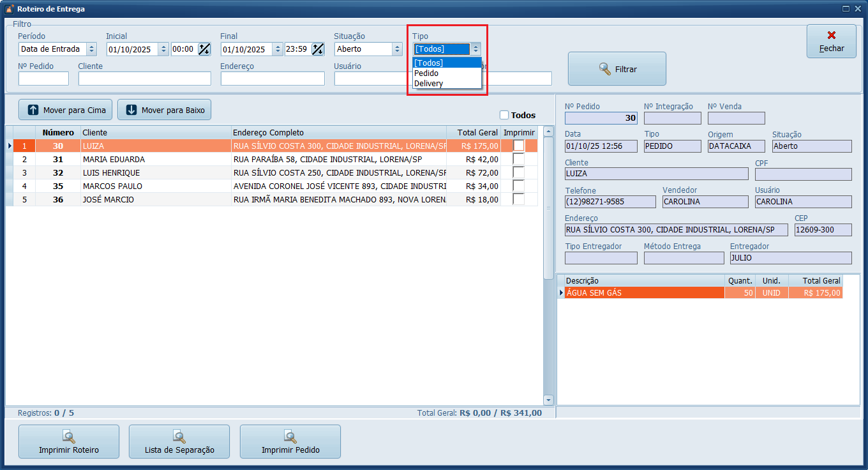Click Imprimir Pedido preview icon

click(290, 437)
